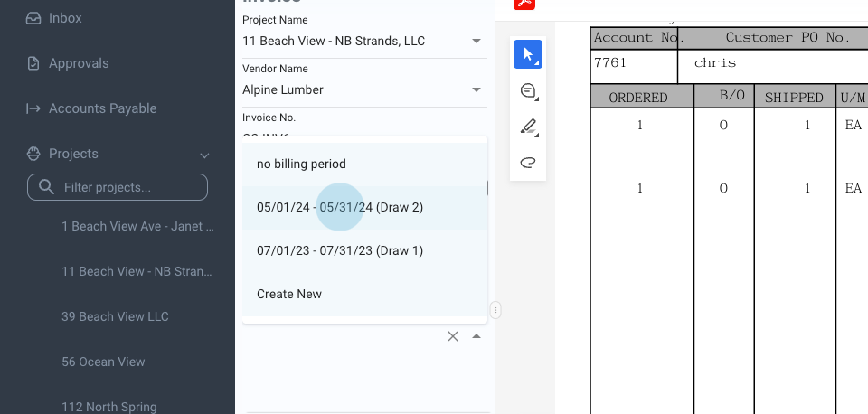Viewport: 868px width, 414px height.
Task: Choose the 07/01/23 - 07/31/23 (Draw 1) period
Action: [x=340, y=250]
